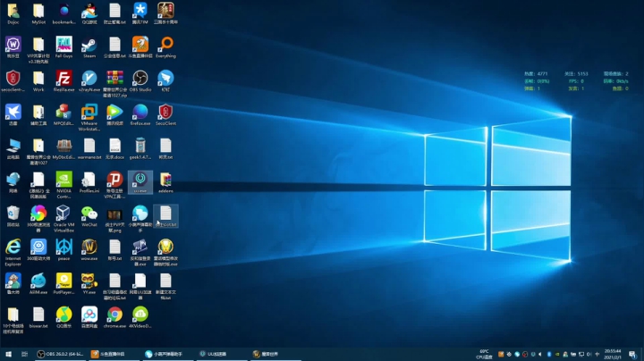Open the Dojoc user folder
This screenshot has height=361, width=644.
coord(13,13)
